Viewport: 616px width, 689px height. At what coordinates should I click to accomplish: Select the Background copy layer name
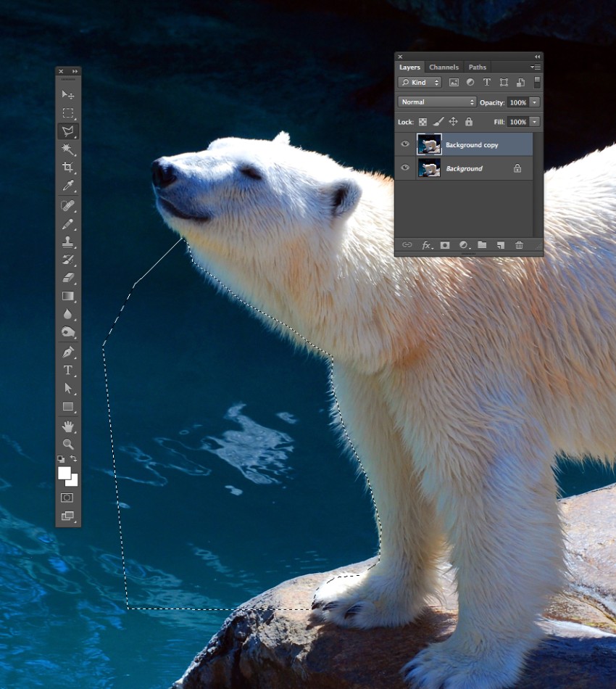tap(472, 145)
